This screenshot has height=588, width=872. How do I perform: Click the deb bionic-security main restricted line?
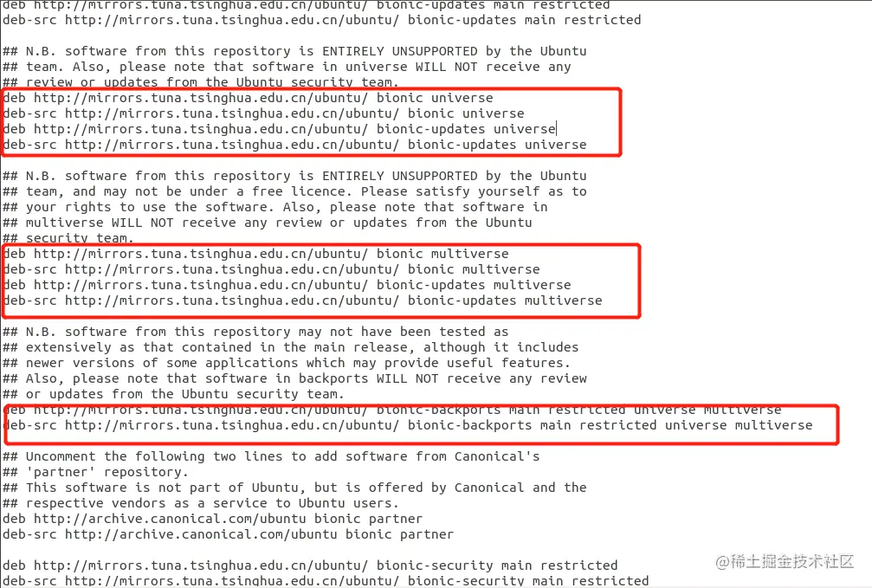[x=310, y=565]
